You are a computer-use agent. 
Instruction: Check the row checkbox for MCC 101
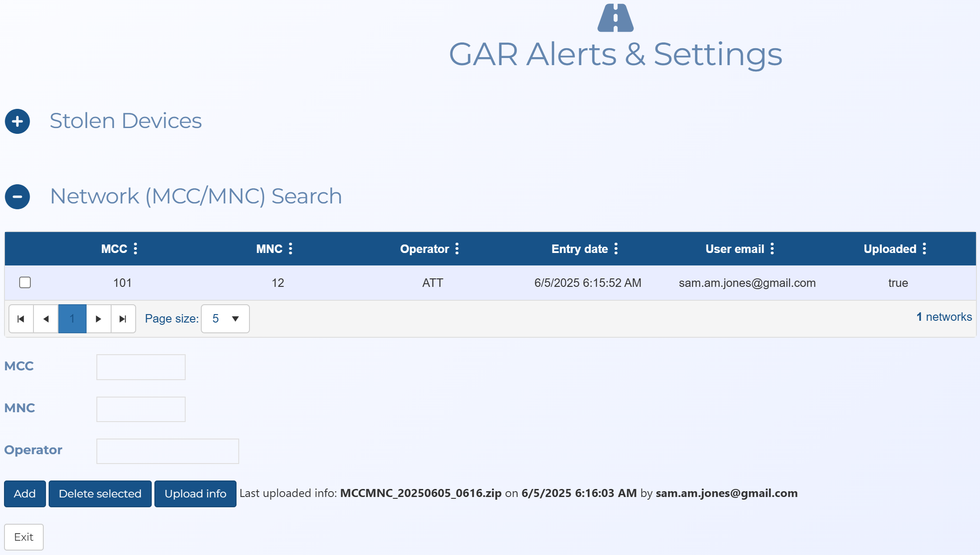click(x=25, y=282)
